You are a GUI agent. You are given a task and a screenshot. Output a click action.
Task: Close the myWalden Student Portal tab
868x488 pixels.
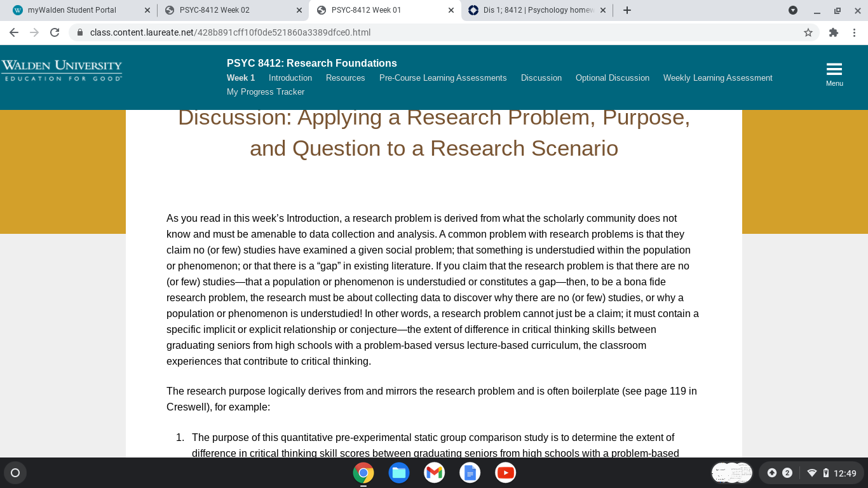coord(147,10)
